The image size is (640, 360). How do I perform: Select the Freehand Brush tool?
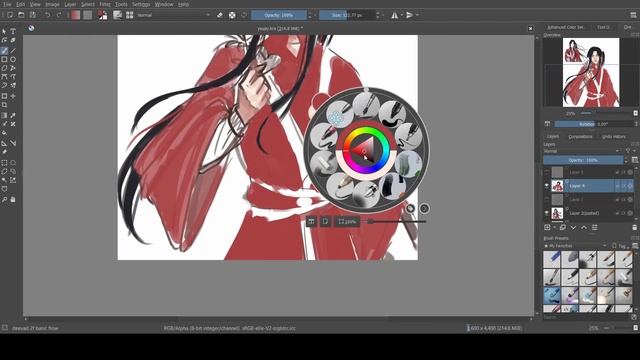(x=4, y=51)
